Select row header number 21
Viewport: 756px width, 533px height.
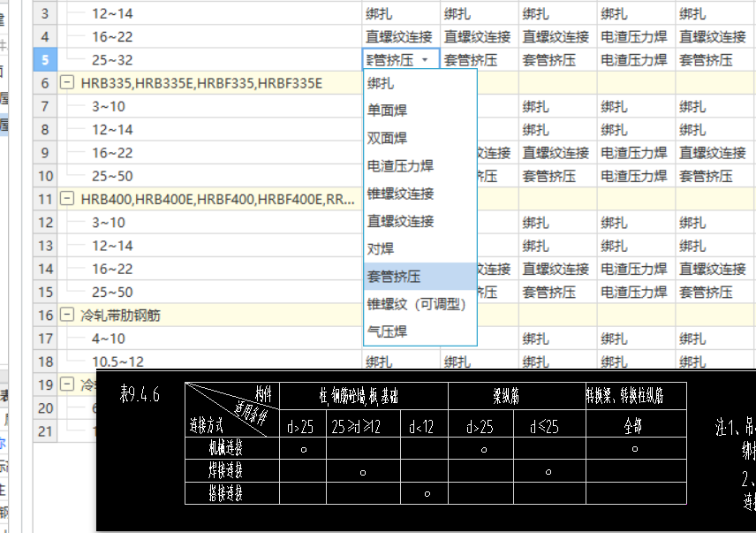[x=45, y=431]
